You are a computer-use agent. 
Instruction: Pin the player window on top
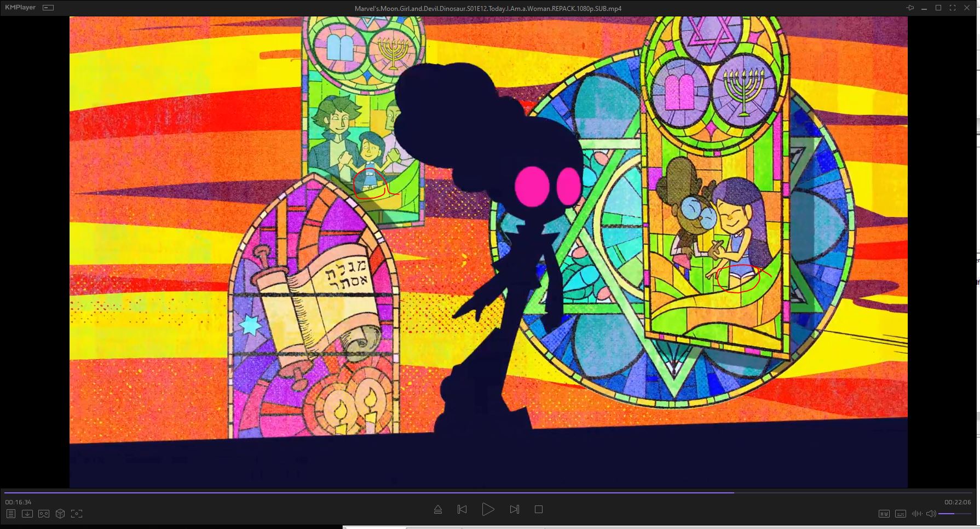tap(910, 8)
